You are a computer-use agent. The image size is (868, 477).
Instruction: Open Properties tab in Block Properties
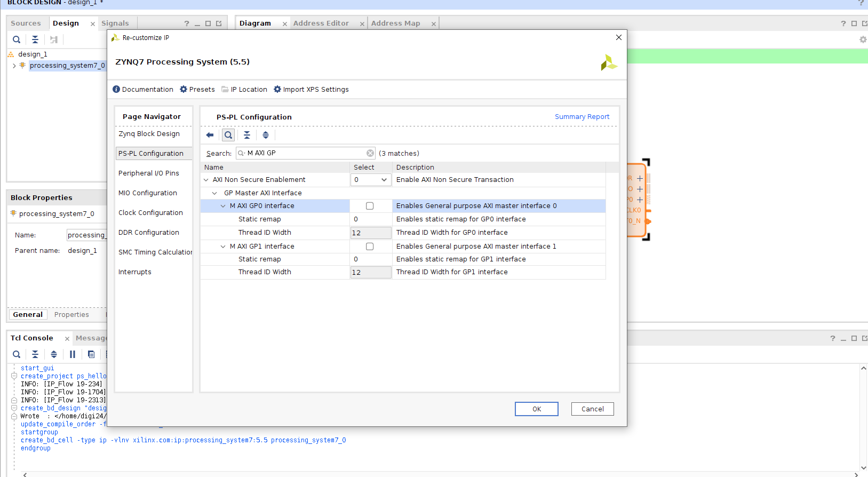pos(71,315)
